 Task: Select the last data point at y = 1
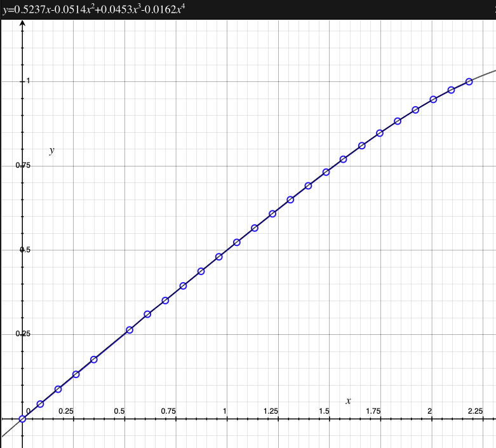tap(469, 81)
